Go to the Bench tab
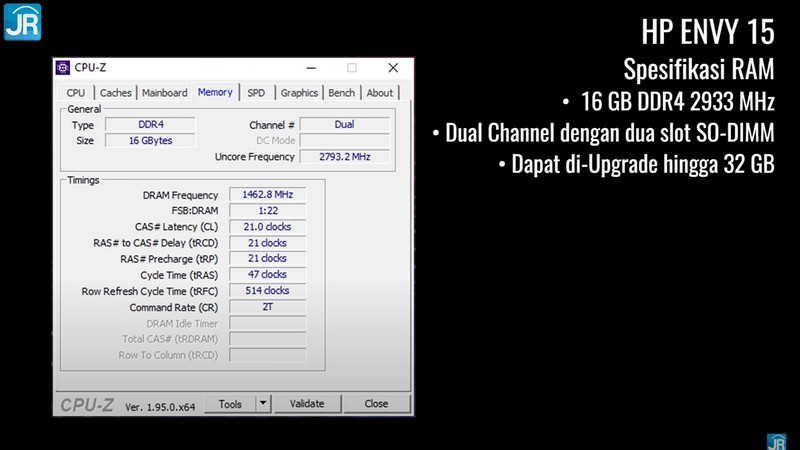Screen dimensions: 800x450 (341, 93)
